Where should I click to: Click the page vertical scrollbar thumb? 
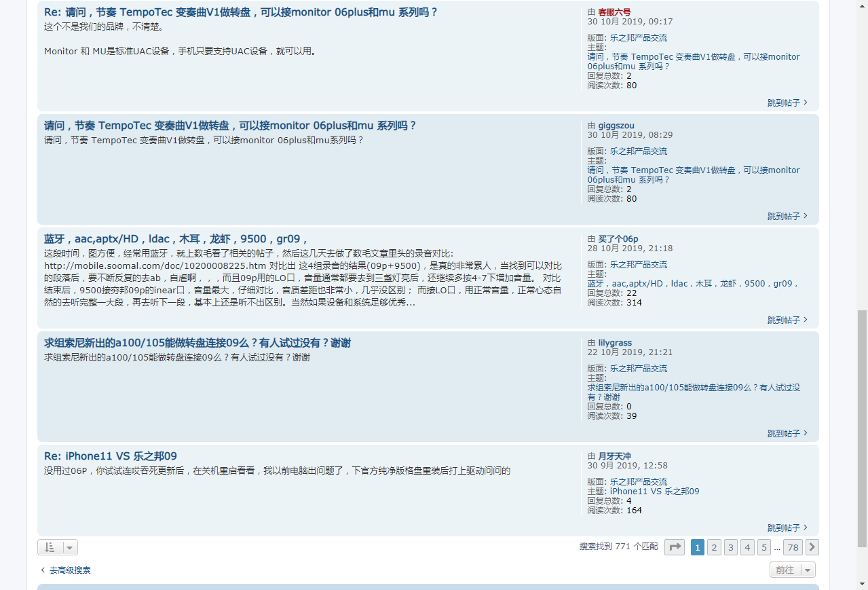[x=862, y=428]
